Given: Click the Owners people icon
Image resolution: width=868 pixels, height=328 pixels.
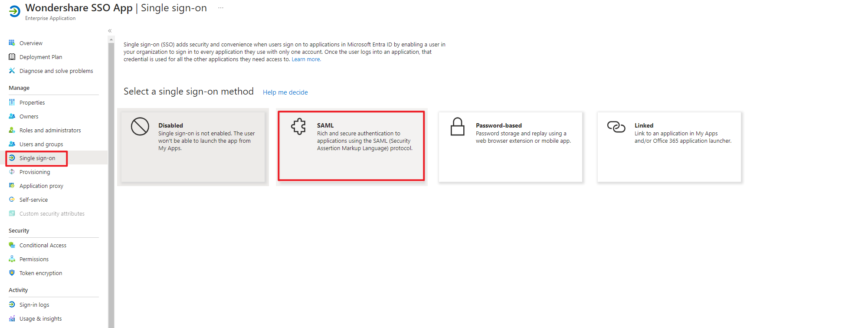Looking at the screenshot, I should click(x=12, y=116).
